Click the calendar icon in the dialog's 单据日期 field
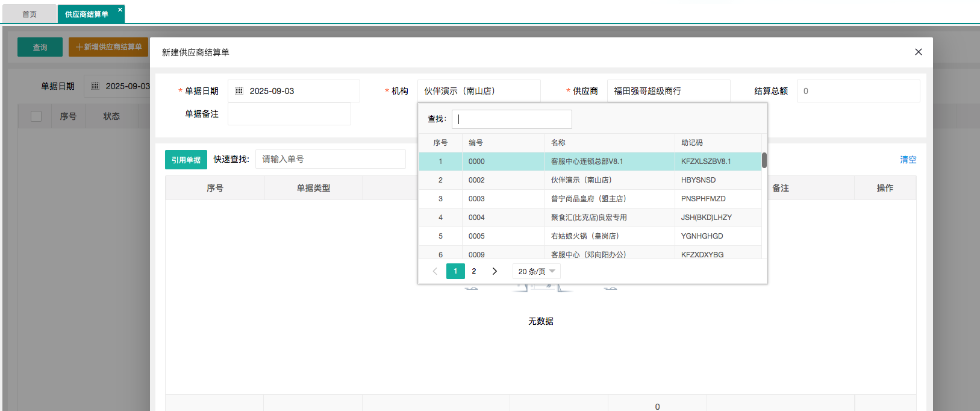This screenshot has width=980, height=411. (239, 91)
